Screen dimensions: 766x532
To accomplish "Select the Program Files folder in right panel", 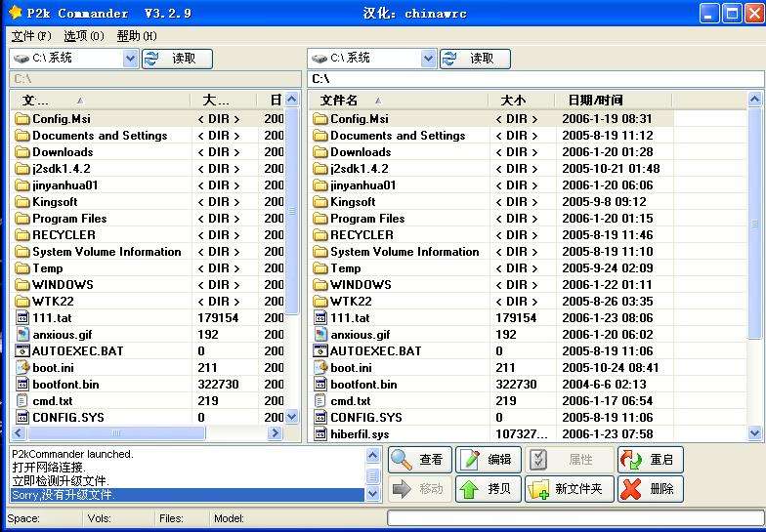I will 366,219.
